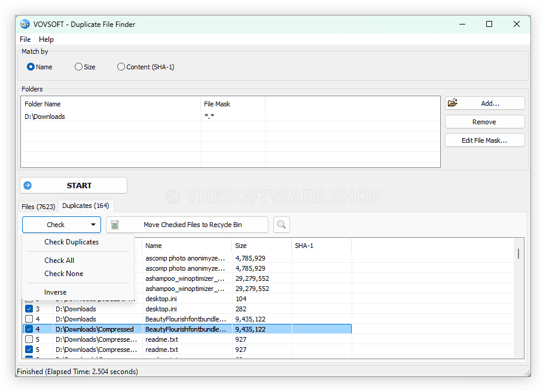Select the Size match radio button
The width and height of the screenshot is (546, 392).
(78, 67)
